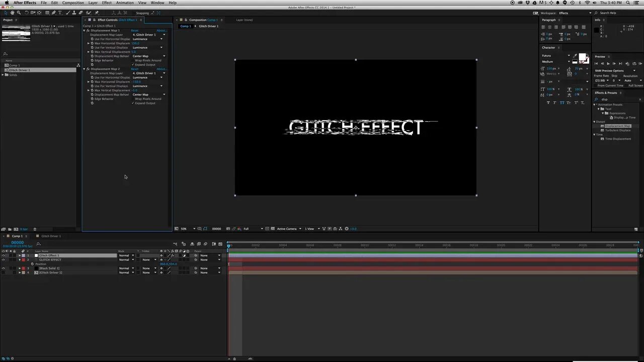
Task: Select the Puppet Pin tool
Action: pyautogui.click(x=96, y=13)
